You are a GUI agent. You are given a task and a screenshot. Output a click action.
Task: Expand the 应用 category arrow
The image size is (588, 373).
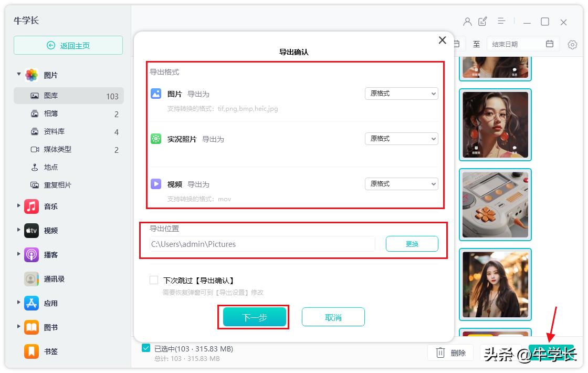tap(19, 303)
